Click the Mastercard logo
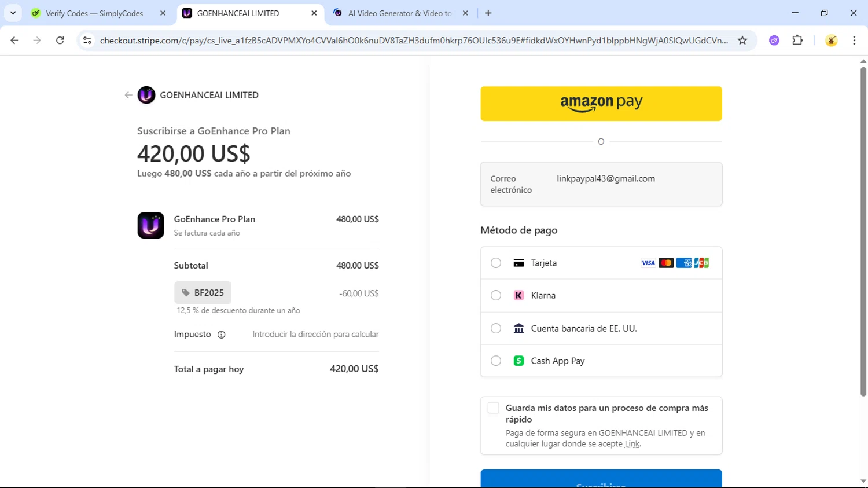The width and height of the screenshot is (868, 488). (666, 263)
